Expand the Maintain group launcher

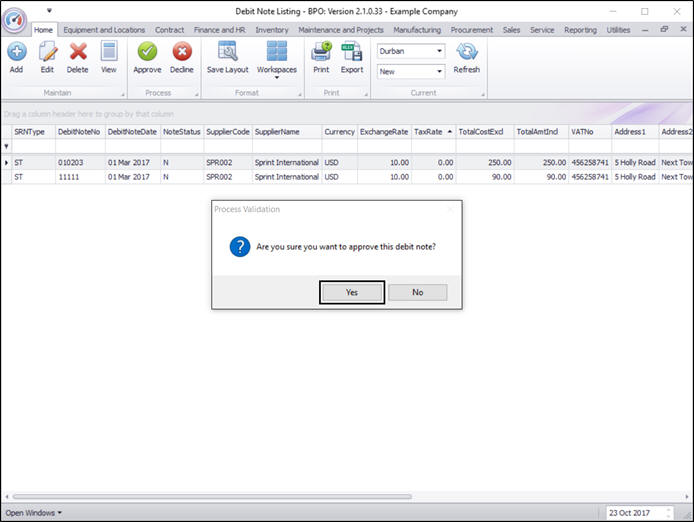[x=123, y=94]
